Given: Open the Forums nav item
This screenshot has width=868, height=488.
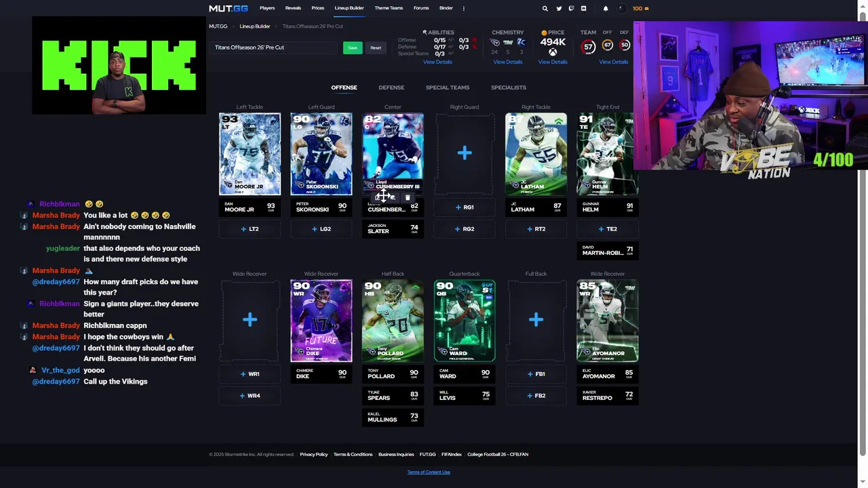Looking at the screenshot, I should point(421,8).
